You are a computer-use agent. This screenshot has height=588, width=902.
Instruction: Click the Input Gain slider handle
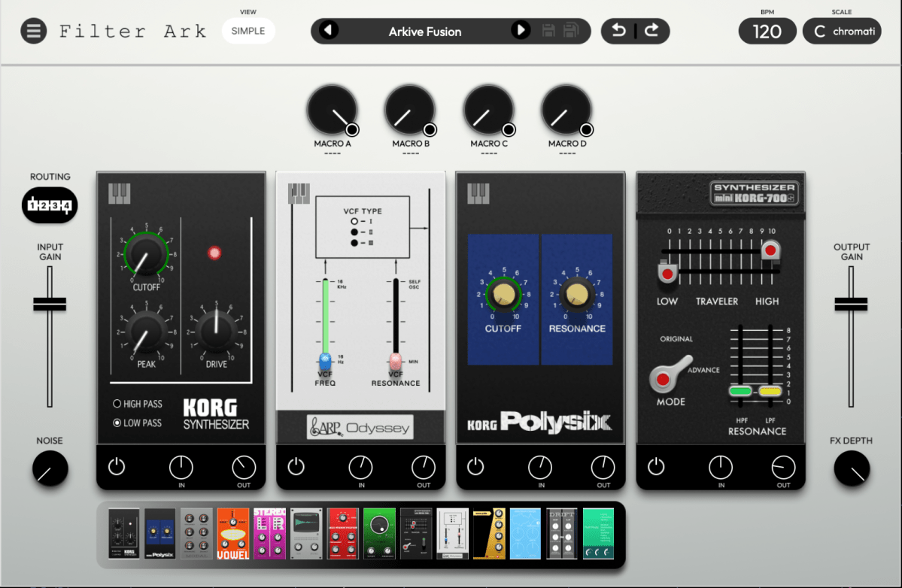coord(50,304)
